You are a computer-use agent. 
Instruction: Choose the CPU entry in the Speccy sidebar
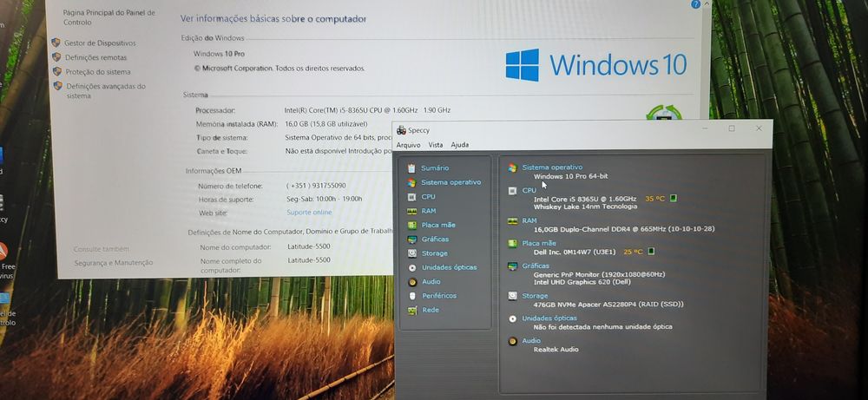coord(428,196)
